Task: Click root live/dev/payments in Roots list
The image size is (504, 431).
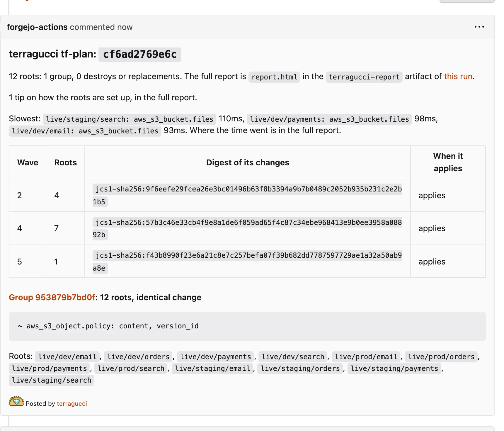Action: tap(216, 357)
